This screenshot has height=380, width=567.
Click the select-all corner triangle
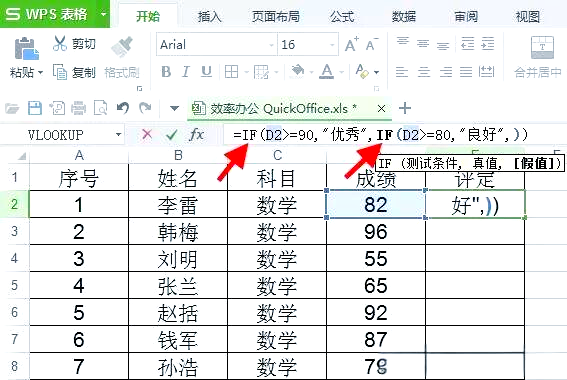21,156
